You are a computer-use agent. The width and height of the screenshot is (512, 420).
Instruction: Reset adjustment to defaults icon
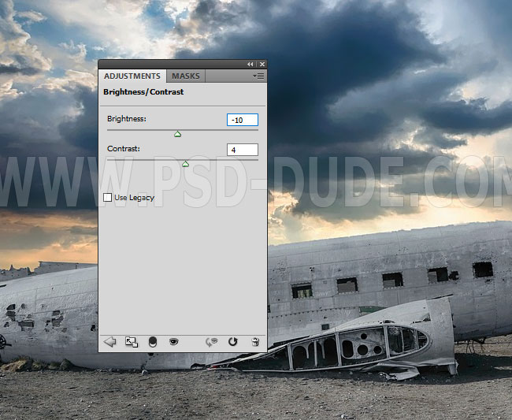[233, 342]
